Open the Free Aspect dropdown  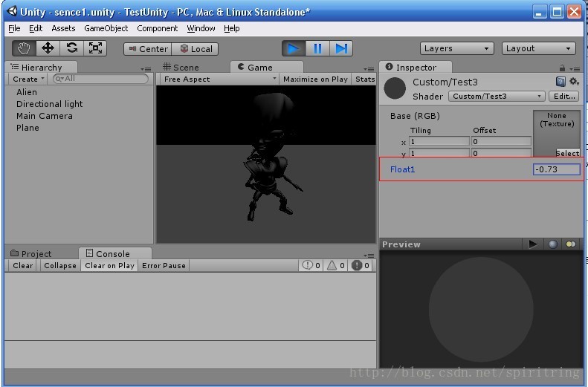tap(220, 79)
